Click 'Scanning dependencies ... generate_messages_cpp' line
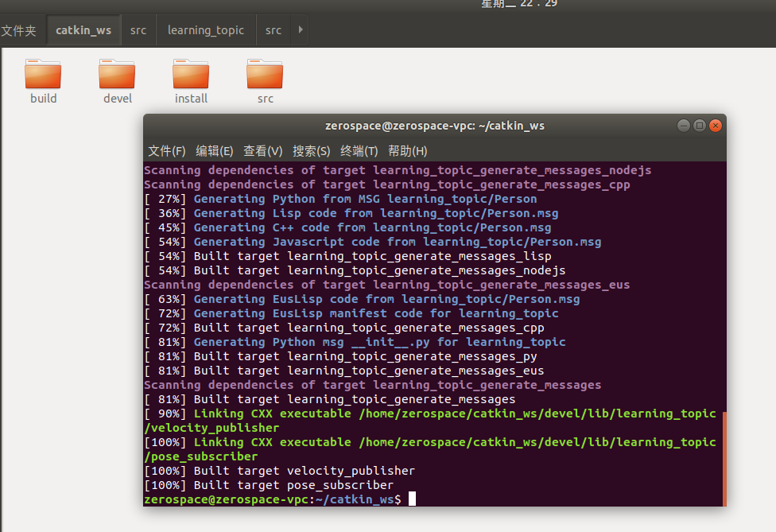The height and width of the screenshot is (532, 776). click(387, 184)
